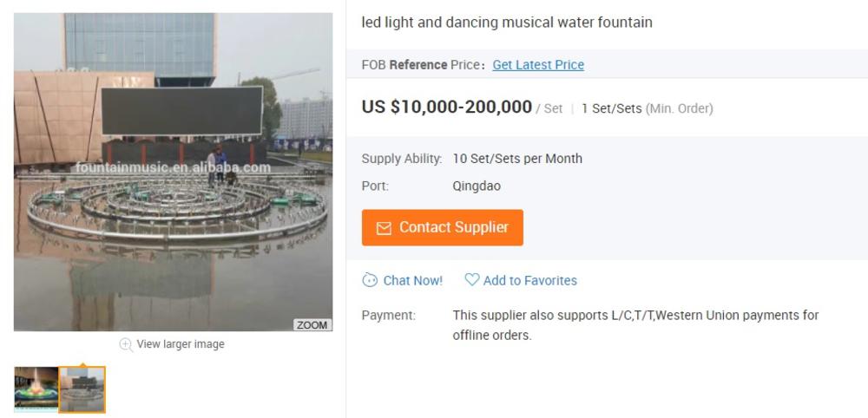This screenshot has height=418, width=868.
Task: Click the Add to Favorites text
Action: pyautogui.click(x=529, y=280)
